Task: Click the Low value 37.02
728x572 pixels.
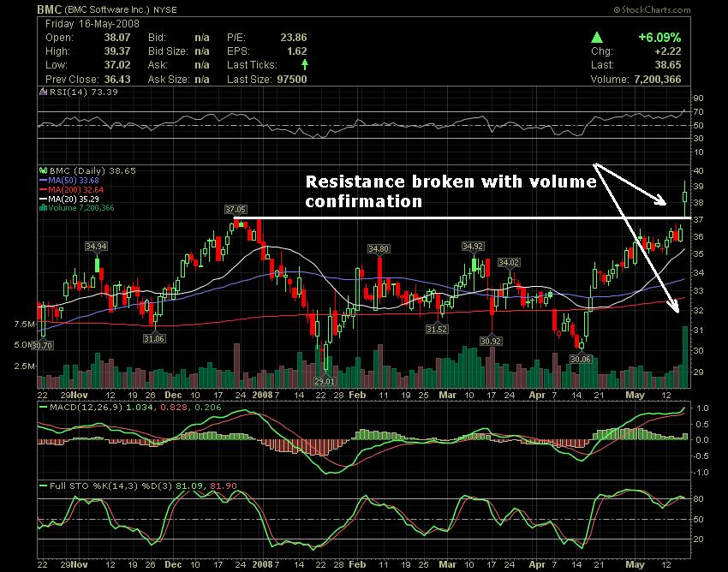Action: pos(117,64)
